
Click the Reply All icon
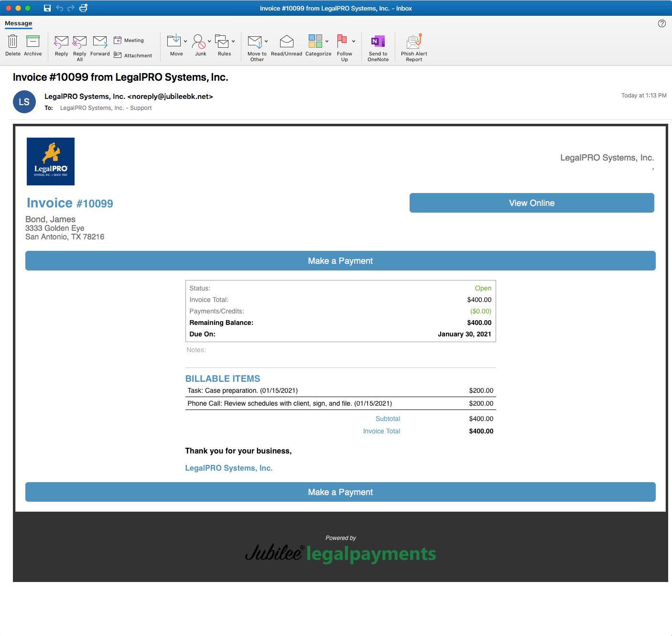(80, 42)
